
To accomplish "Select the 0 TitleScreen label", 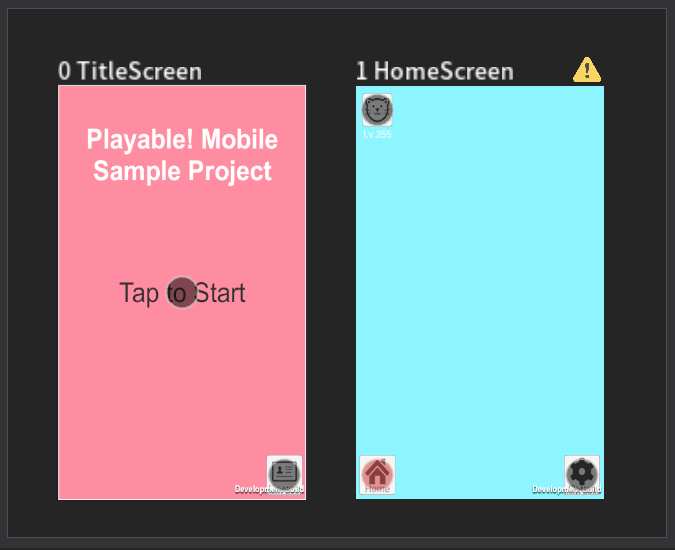I will coord(130,71).
